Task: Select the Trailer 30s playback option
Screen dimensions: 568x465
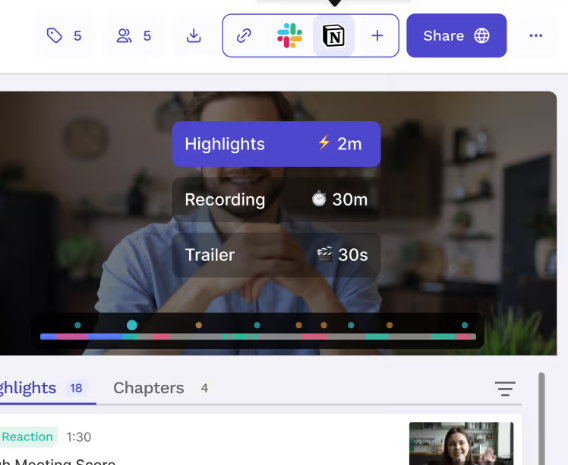Action: (276, 255)
